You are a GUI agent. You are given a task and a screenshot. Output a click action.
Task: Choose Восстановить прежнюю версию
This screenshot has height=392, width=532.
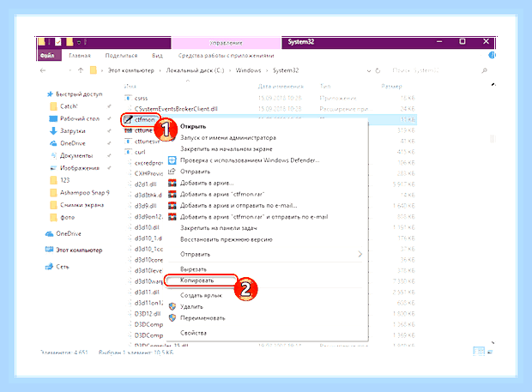[x=227, y=239]
